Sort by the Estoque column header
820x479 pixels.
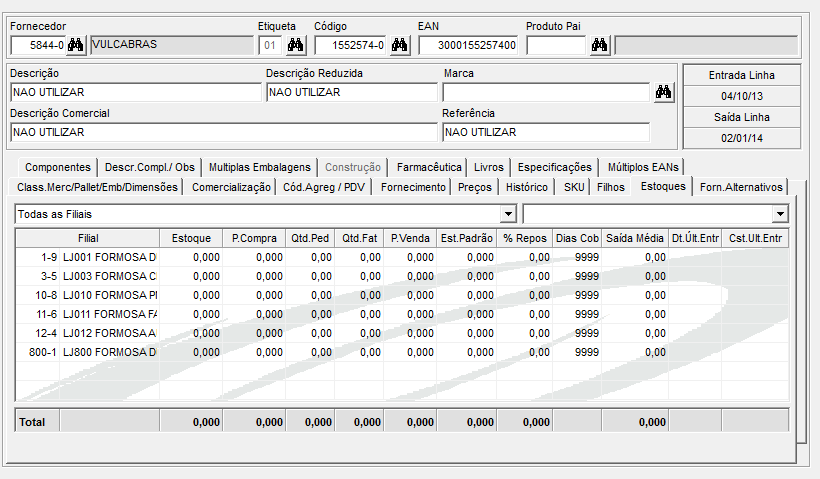click(x=191, y=238)
